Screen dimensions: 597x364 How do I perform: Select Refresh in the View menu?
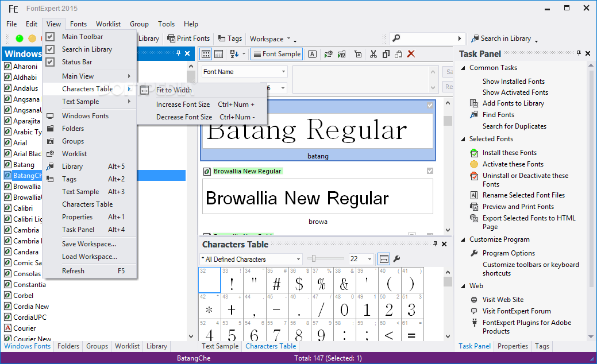pos(90,271)
